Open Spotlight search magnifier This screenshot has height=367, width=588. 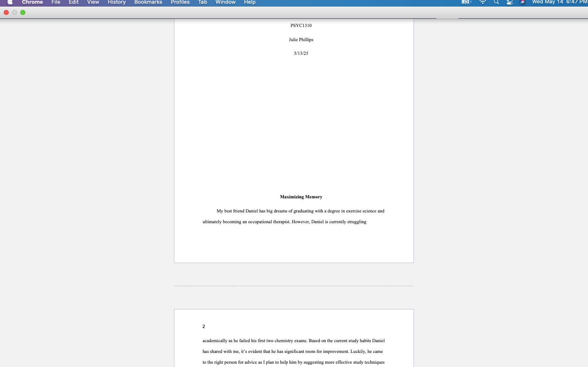[x=496, y=2]
